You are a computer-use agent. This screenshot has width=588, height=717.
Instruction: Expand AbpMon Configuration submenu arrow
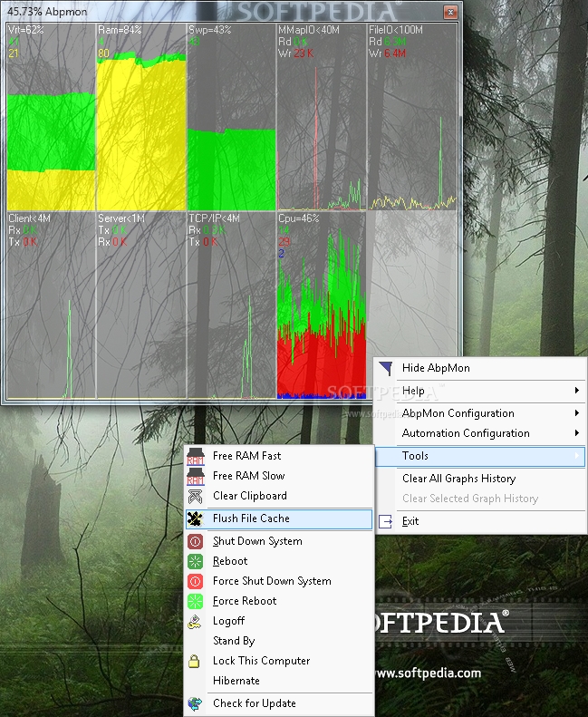pyautogui.click(x=577, y=413)
